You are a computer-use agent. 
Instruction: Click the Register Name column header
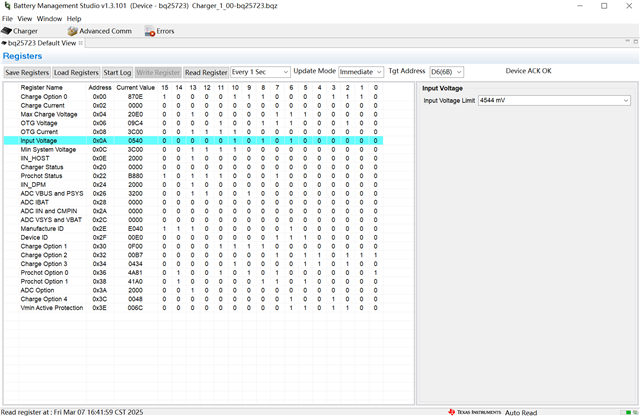42,88
